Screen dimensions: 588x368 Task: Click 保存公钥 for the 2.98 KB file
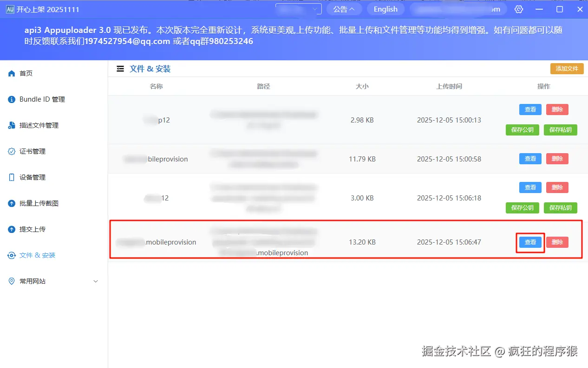pyautogui.click(x=523, y=130)
